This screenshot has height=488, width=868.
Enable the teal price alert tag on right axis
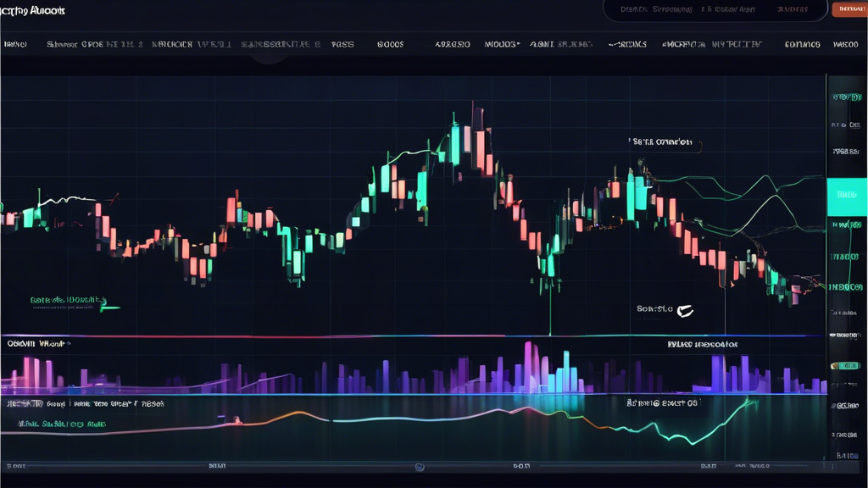pyautogui.click(x=846, y=197)
